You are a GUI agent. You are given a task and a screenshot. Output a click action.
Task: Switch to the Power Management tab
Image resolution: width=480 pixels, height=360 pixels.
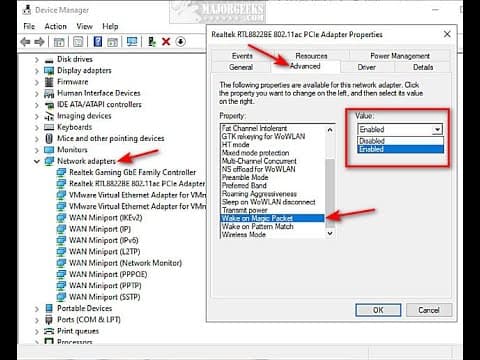click(x=400, y=56)
